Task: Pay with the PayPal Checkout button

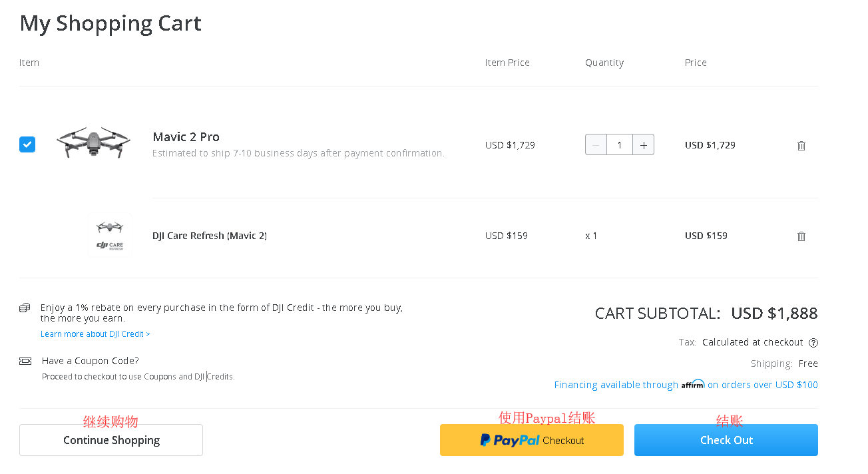Action: [x=531, y=440]
